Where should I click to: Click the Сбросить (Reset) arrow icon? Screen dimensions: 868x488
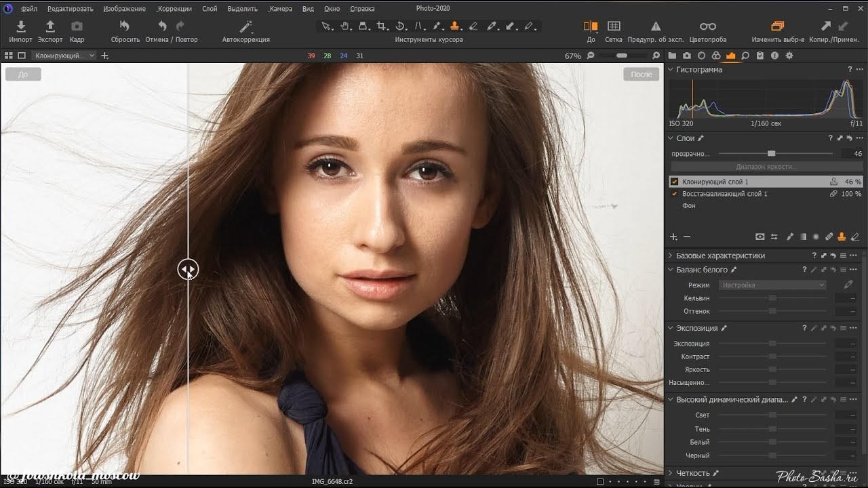(x=125, y=26)
